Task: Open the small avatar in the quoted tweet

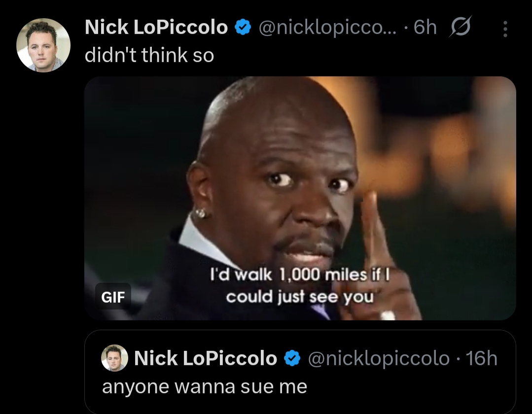Action: [115, 358]
